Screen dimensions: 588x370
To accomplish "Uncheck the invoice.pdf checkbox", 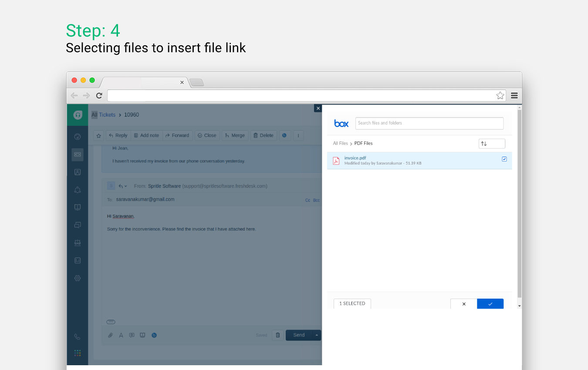I will [x=504, y=159].
